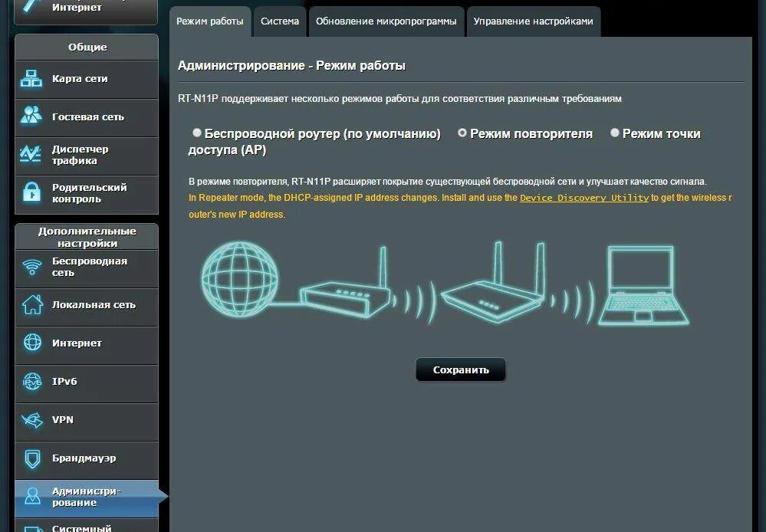Open Родительский контроль menu item
The height and width of the screenshot is (532, 766).
coord(87,194)
